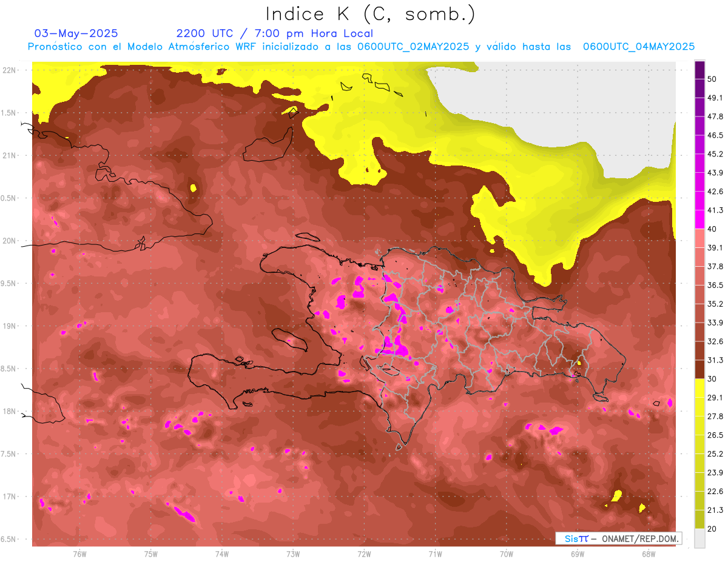Image resolution: width=728 pixels, height=562 pixels.
Task: Click the '73W' longitude label
Action: tap(293, 554)
